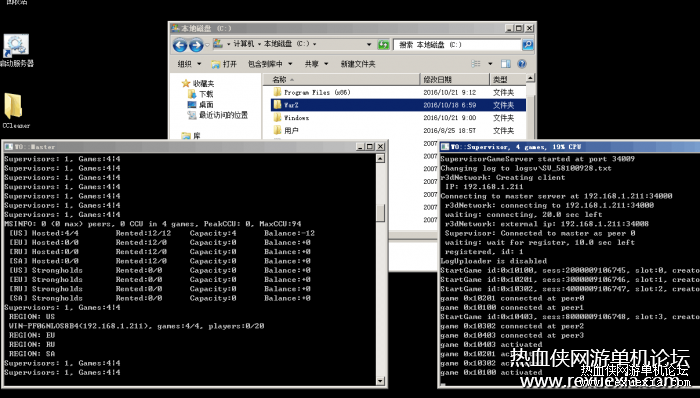700x398 pixels.
Task: Click the Explorer Forward arrow button
Action: (x=196, y=45)
